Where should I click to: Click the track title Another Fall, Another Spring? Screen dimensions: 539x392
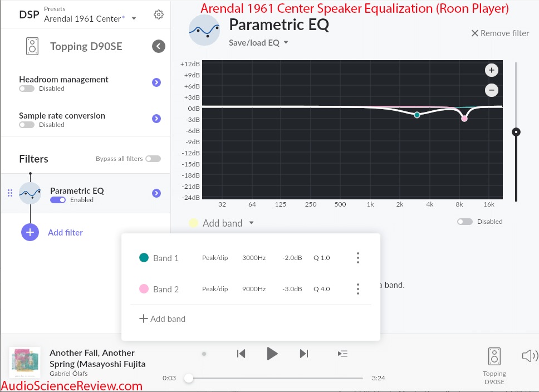(97, 358)
